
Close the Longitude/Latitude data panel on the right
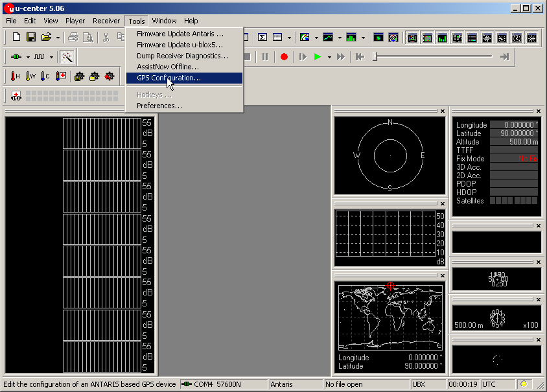(x=539, y=111)
